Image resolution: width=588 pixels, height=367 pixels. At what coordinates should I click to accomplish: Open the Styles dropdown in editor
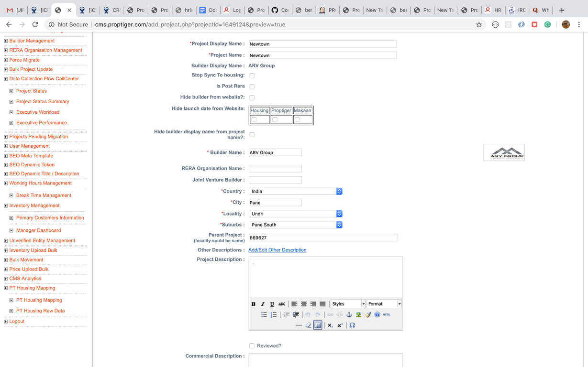pyautogui.click(x=348, y=304)
